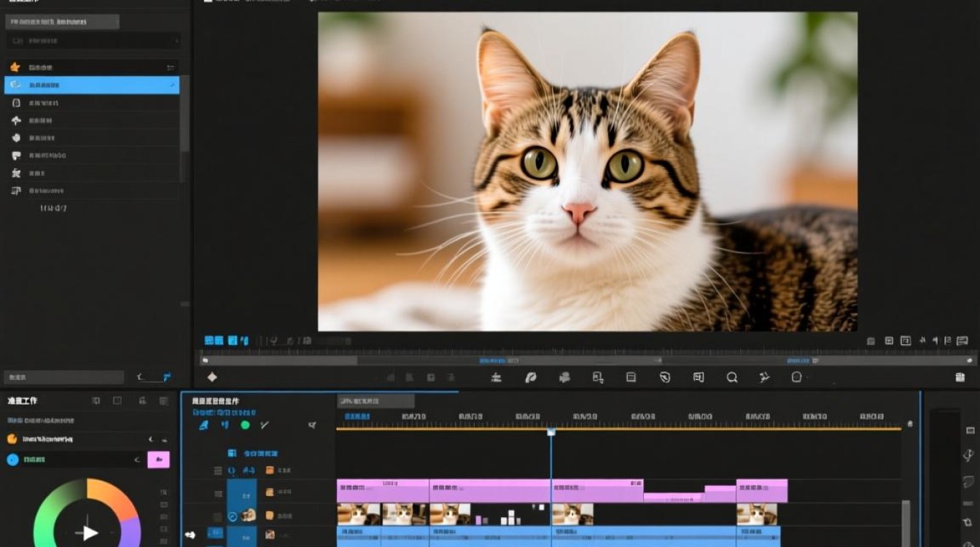Open the dropdown below the top search field
The height and width of the screenshot is (547, 980).
pos(92,41)
